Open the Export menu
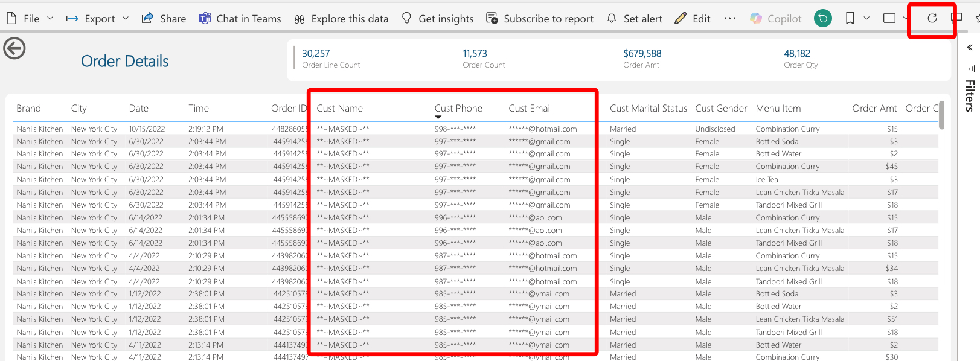 [x=97, y=19]
